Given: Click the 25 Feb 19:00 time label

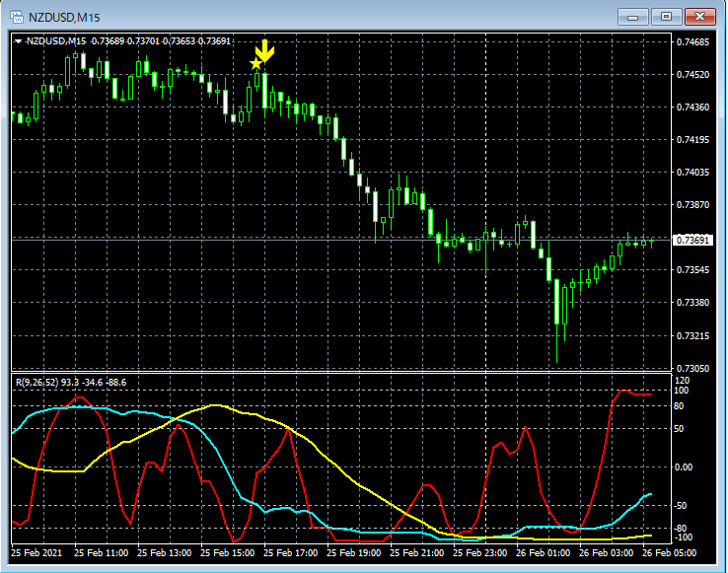Looking at the screenshot, I should pos(354,553).
